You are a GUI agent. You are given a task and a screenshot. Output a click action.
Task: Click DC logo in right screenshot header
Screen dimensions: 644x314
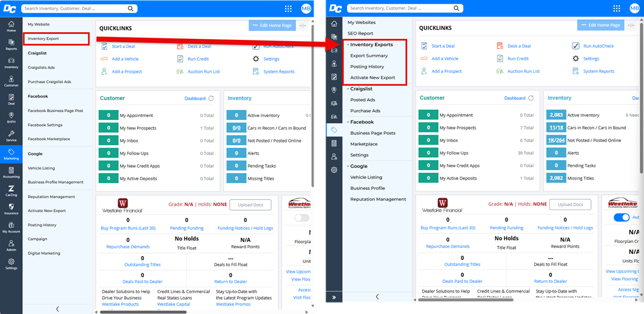coord(335,8)
